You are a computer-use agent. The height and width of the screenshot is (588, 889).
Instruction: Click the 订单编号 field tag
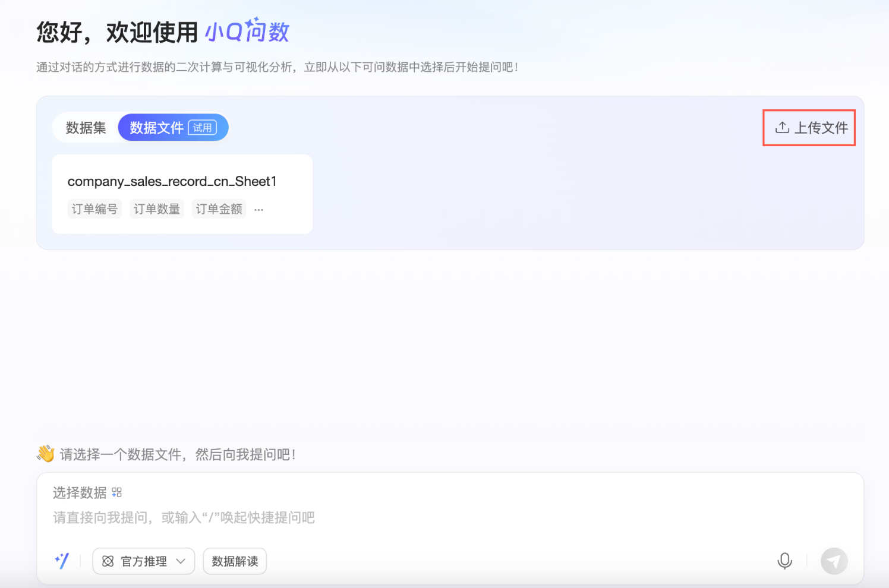[94, 209]
